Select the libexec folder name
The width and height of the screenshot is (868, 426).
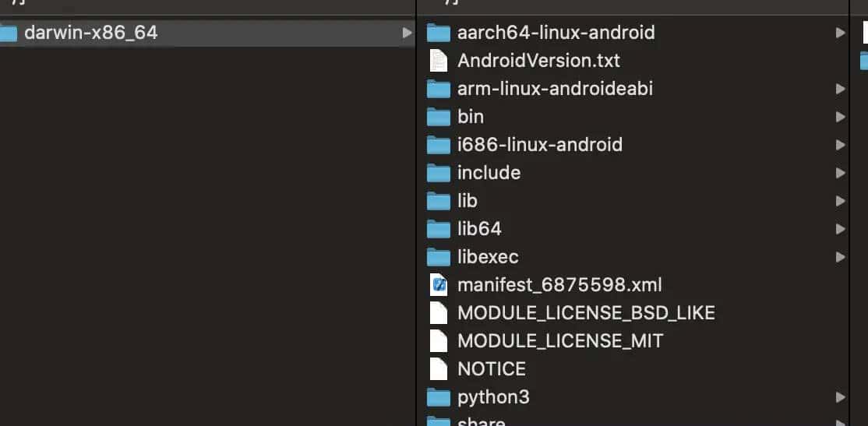click(x=488, y=257)
